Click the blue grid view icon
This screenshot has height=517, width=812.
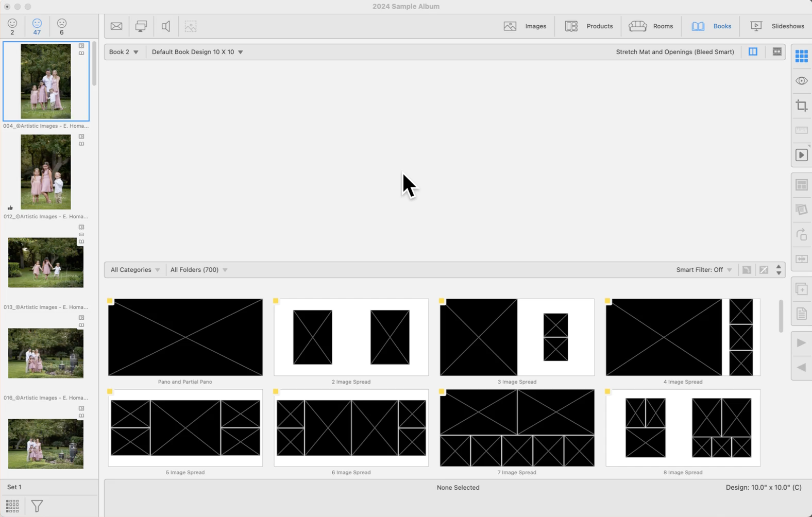pyautogui.click(x=801, y=56)
